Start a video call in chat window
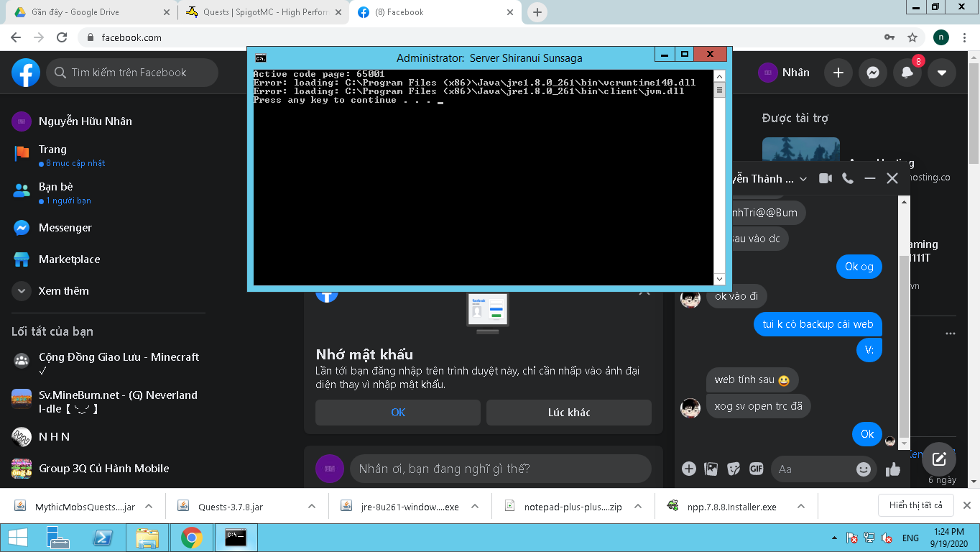 click(826, 178)
